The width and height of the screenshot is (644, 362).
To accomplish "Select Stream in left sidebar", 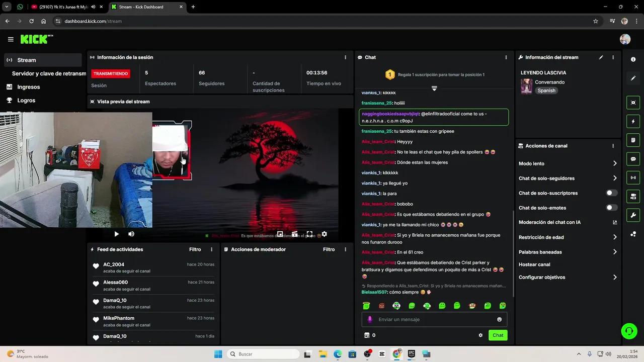I will 42,60.
